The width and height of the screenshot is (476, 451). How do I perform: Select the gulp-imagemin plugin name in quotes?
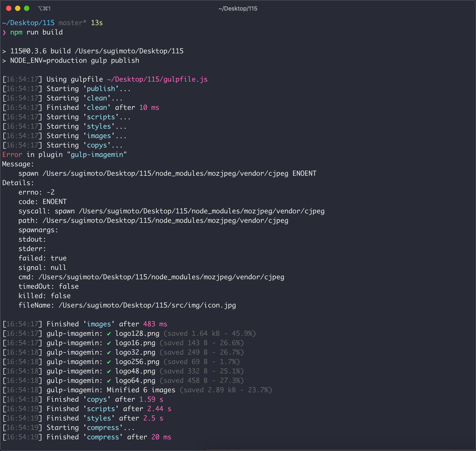tap(97, 155)
